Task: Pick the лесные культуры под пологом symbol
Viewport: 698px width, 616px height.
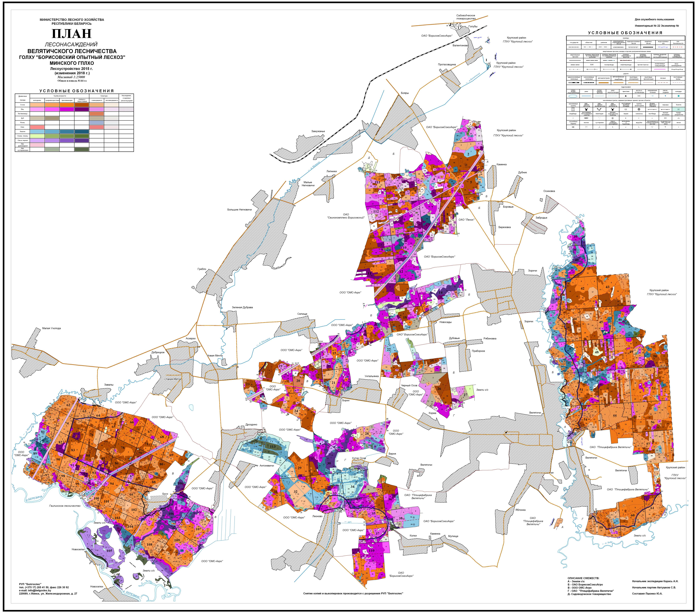Action: click(x=613, y=118)
